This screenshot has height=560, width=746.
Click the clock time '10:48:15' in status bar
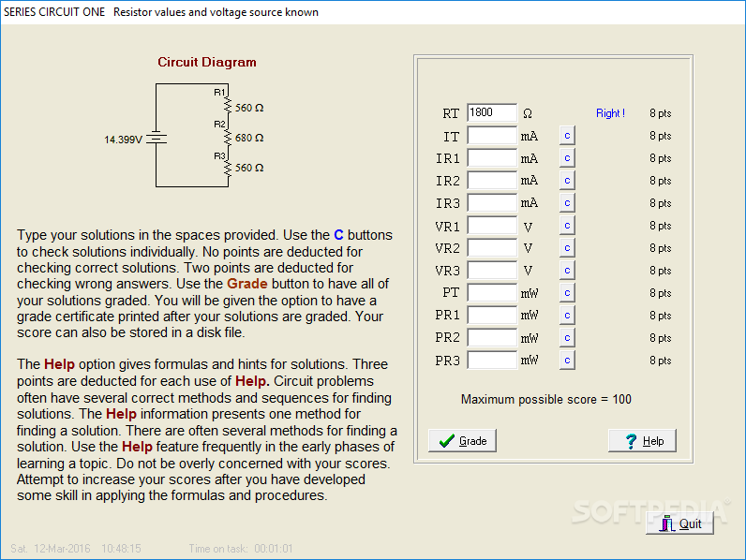pyautogui.click(x=121, y=549)
